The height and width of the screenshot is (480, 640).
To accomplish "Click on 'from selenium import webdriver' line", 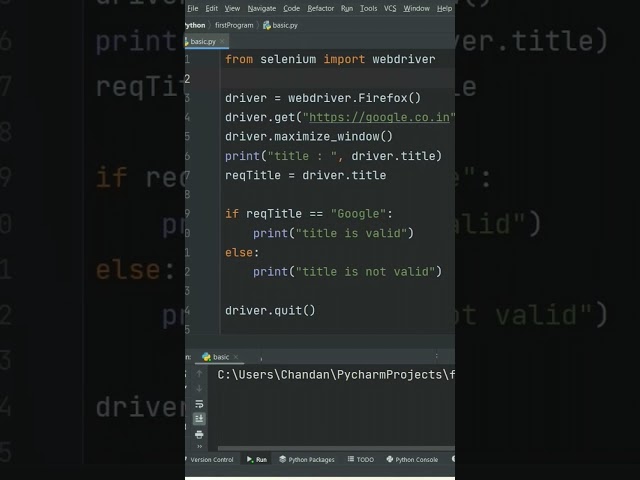I will point(330,60).
